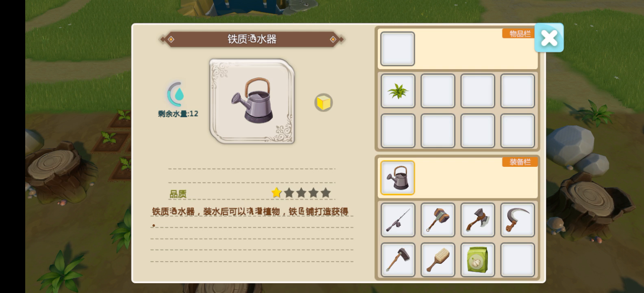The height and width of the screenshot is (293, 644).
Task: Click the equipped watering can slot
Action: pos(398,178)
